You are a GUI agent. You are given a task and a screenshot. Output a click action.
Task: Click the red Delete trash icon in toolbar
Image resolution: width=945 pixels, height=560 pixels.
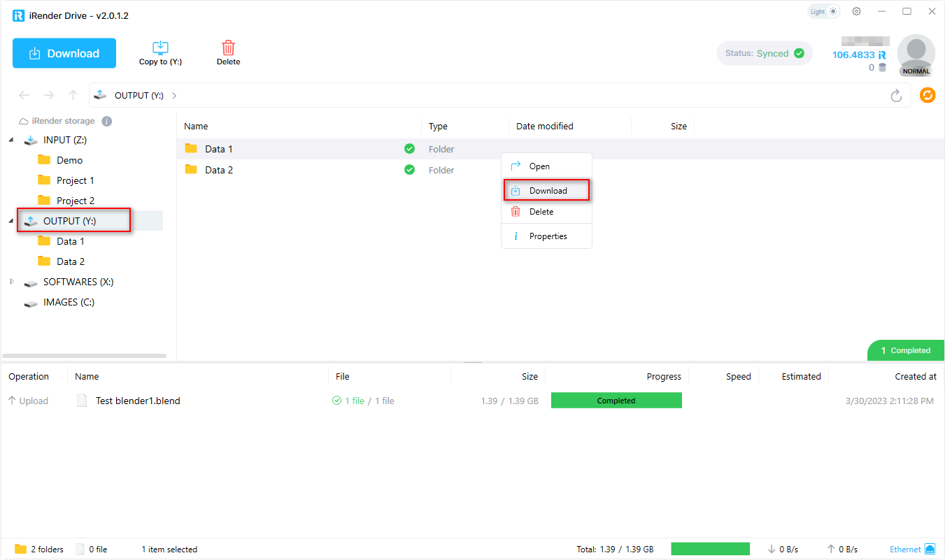[x=228, y=48]
